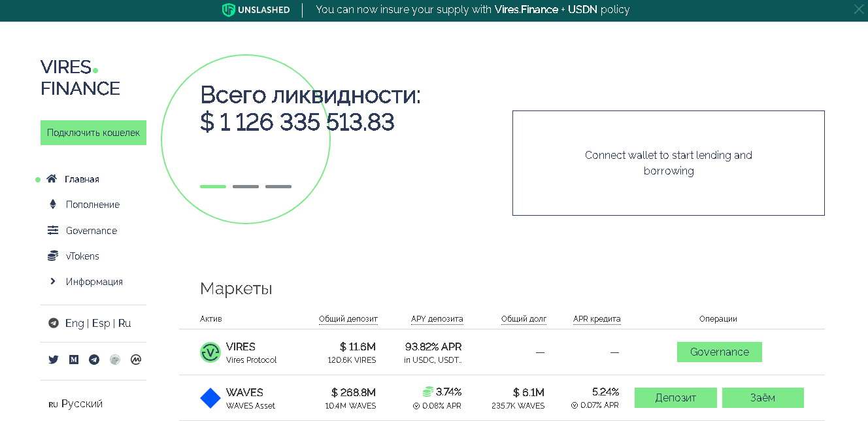
Task: Open vTokens in the sidebar
Action: pos(82,256)
